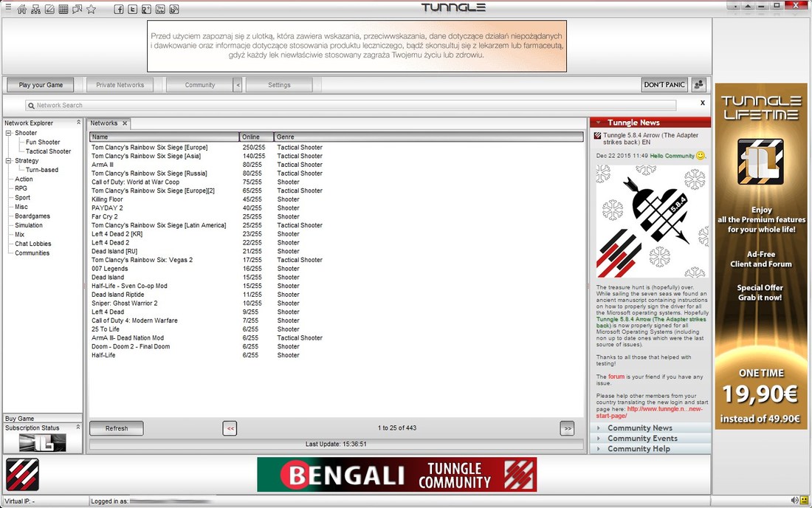Select the Chat Lobbies category
812x508 pixels.
(x=33, y=244)
